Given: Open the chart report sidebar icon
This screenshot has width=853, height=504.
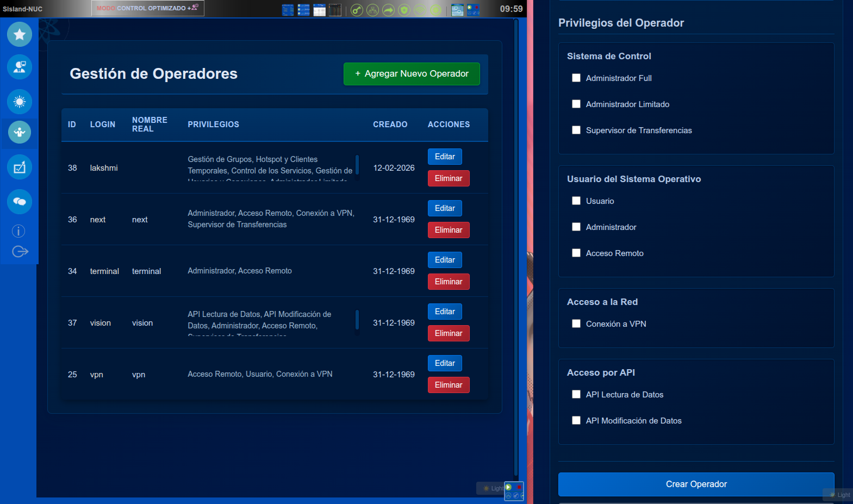Looking at the screenshot, I should coord(20,167).
